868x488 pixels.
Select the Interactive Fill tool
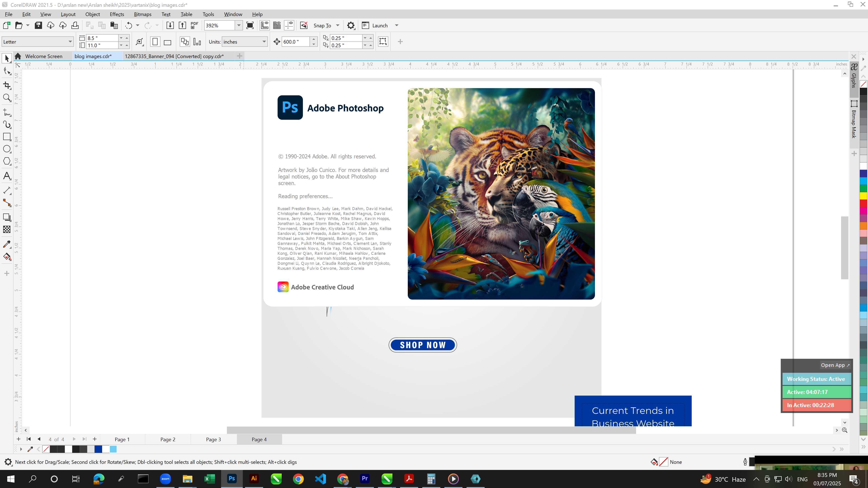pos(7,257)
